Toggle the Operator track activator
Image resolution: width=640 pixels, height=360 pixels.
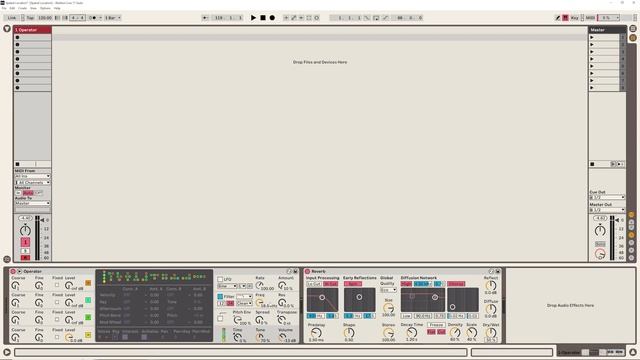tap(25, 242)
